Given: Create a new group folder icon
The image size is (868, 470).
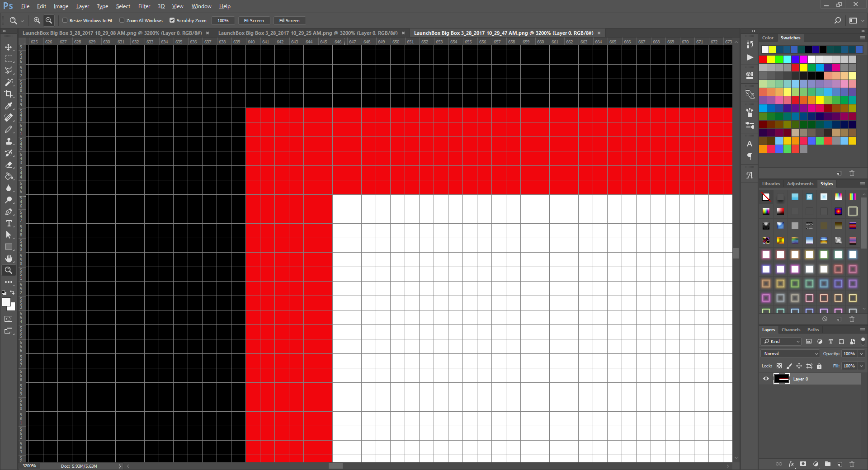Looking at the screenshot, I should pos(827,464).
